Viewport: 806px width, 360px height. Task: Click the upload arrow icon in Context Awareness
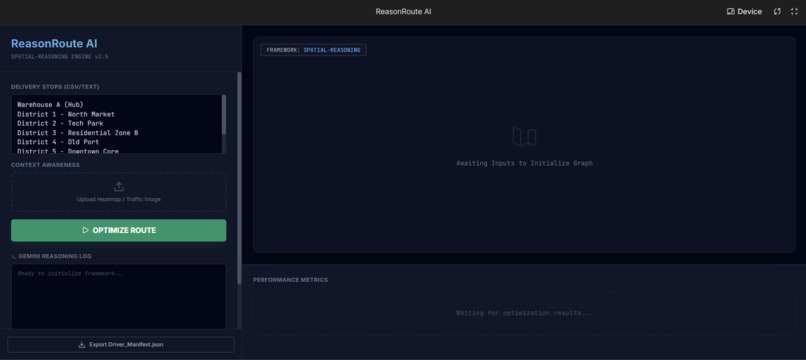point(119,187)
